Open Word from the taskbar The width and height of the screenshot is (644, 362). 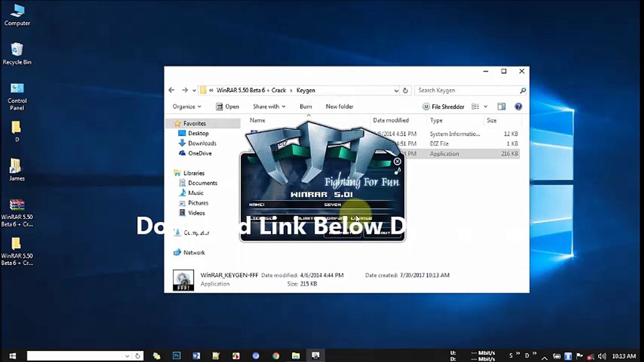tap(196, 356)
